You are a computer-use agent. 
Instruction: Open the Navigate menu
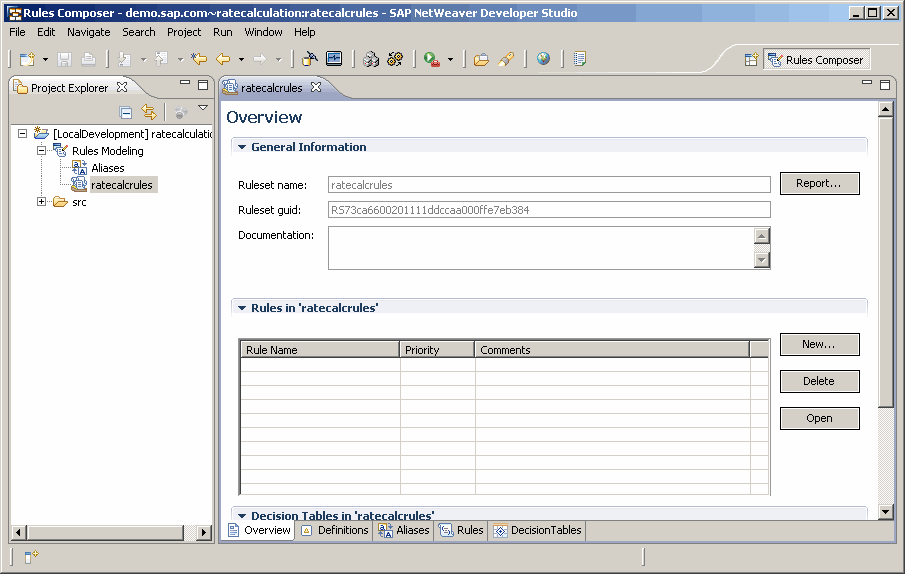(x=88, y=32)
